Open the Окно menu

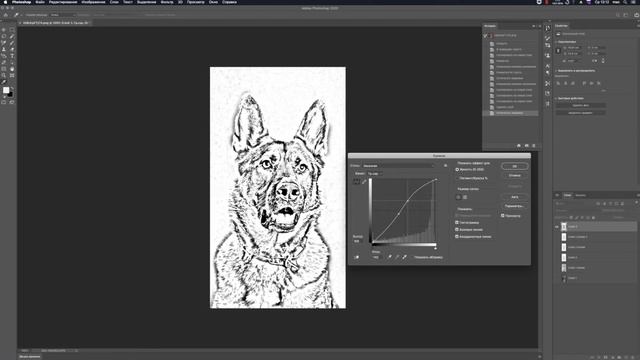pyautogui.click(x=213, y=2)
